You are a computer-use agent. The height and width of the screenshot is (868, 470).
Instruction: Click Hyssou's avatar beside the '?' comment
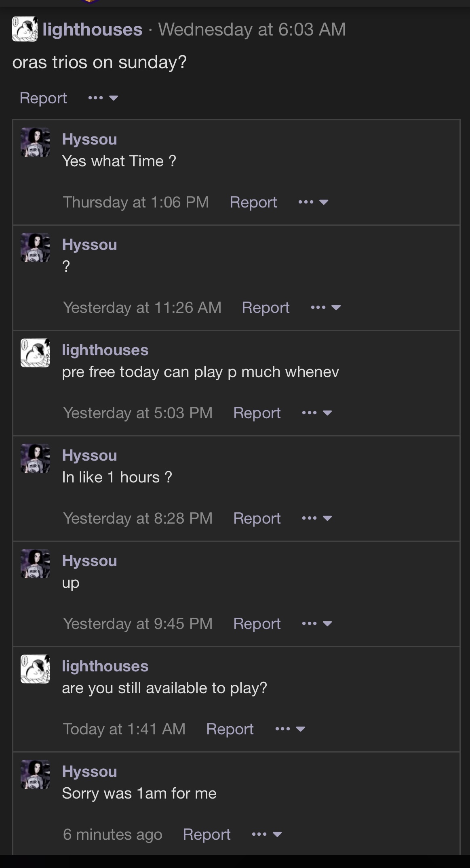35,247
